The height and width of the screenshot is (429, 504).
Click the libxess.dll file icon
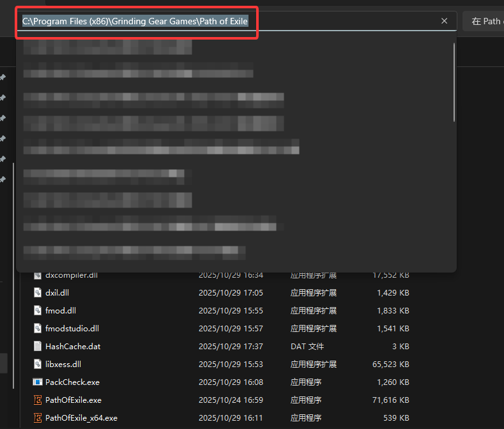(x=38, y=365)
